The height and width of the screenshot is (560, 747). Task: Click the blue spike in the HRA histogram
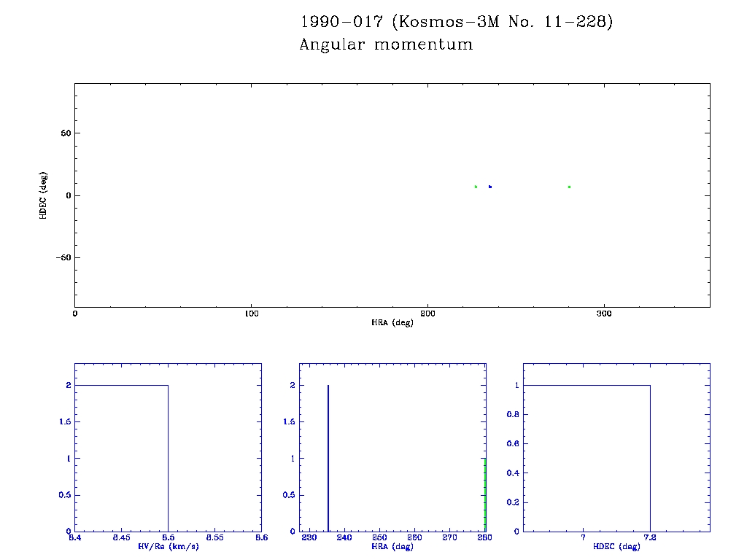pos(328,458)
